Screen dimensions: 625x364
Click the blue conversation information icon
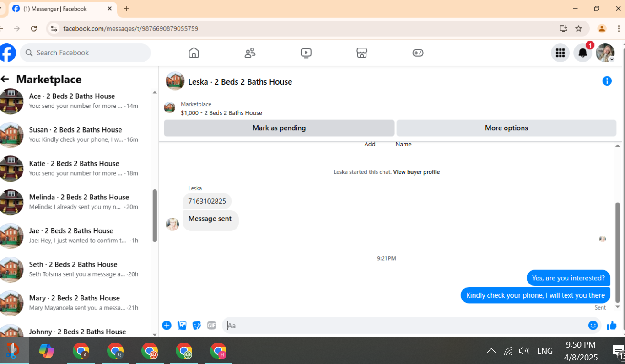click(x=607, y=81)
